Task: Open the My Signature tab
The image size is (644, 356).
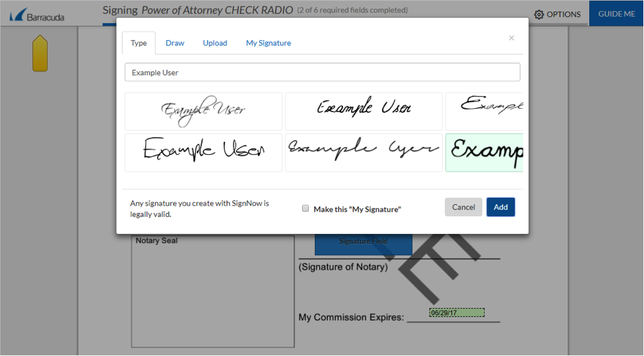Action: [268, 43]
